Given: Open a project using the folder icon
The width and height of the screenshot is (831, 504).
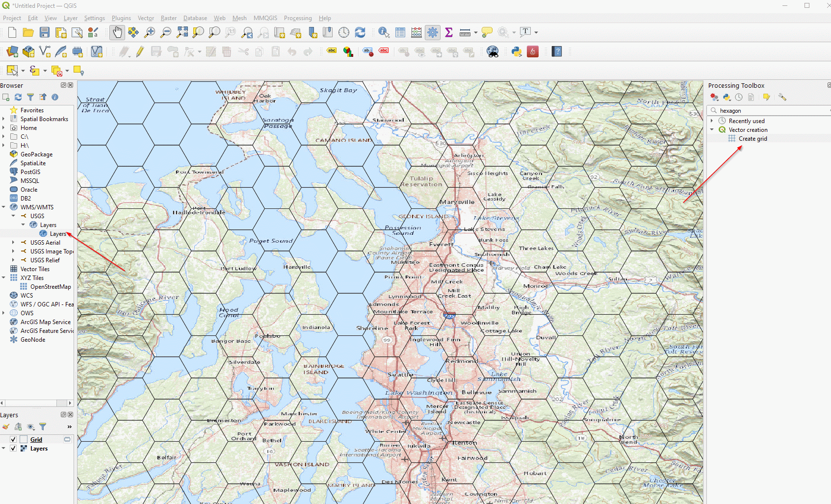Looking at the screenshot, I should [28, 32].
